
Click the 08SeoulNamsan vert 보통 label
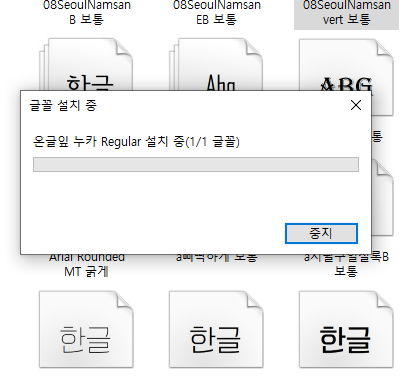(x=347, y=12)
